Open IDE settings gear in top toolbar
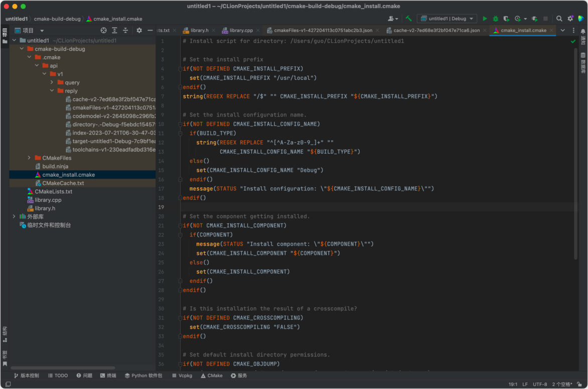Screen dimensions: 588x389 [570, 19]
